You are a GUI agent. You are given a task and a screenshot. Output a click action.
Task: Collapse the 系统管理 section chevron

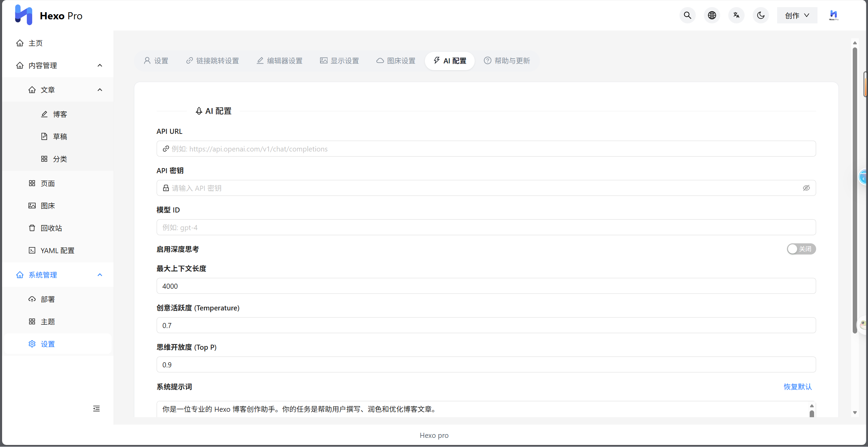(100, 275)
